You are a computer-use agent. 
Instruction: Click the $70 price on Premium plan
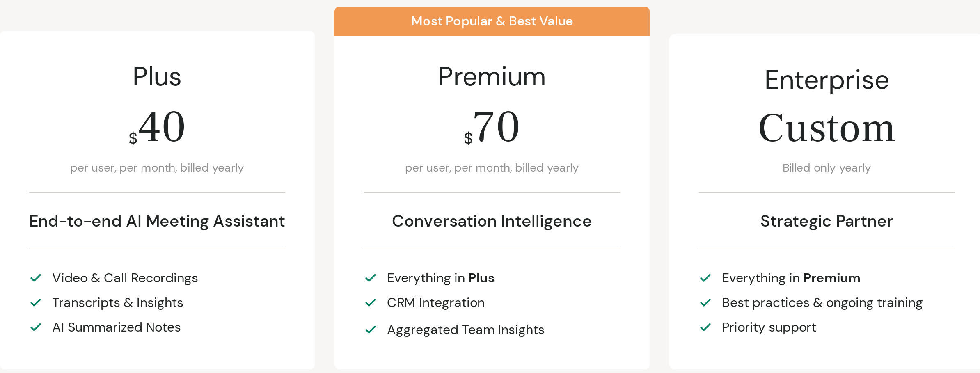(492, 127)
